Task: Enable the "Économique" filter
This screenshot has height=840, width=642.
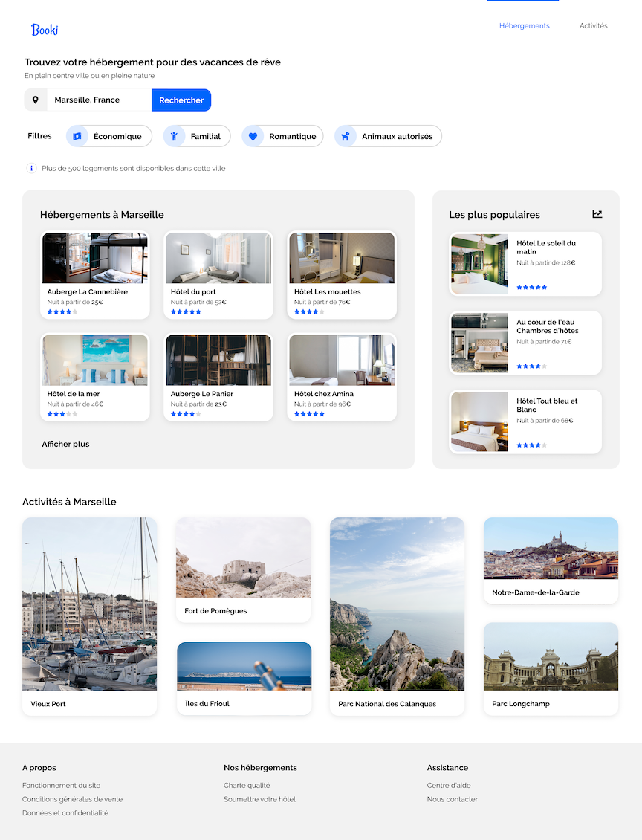Action: click(108, 136)
